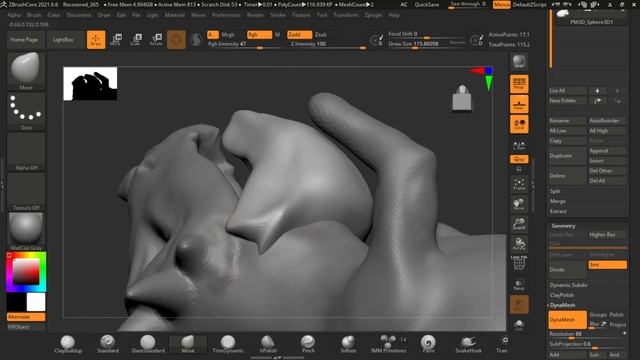
Task: Open the Texture Off picker
Action: [x=26, y=191]
